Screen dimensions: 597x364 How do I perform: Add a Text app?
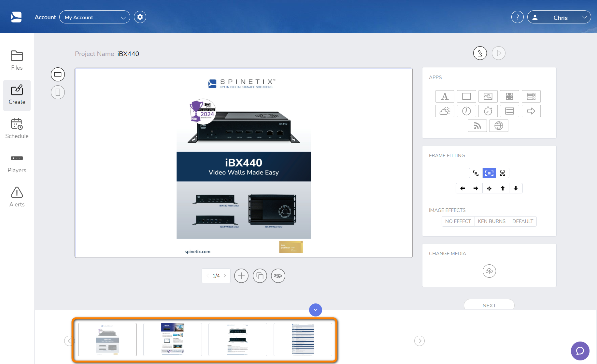point(445,96)
